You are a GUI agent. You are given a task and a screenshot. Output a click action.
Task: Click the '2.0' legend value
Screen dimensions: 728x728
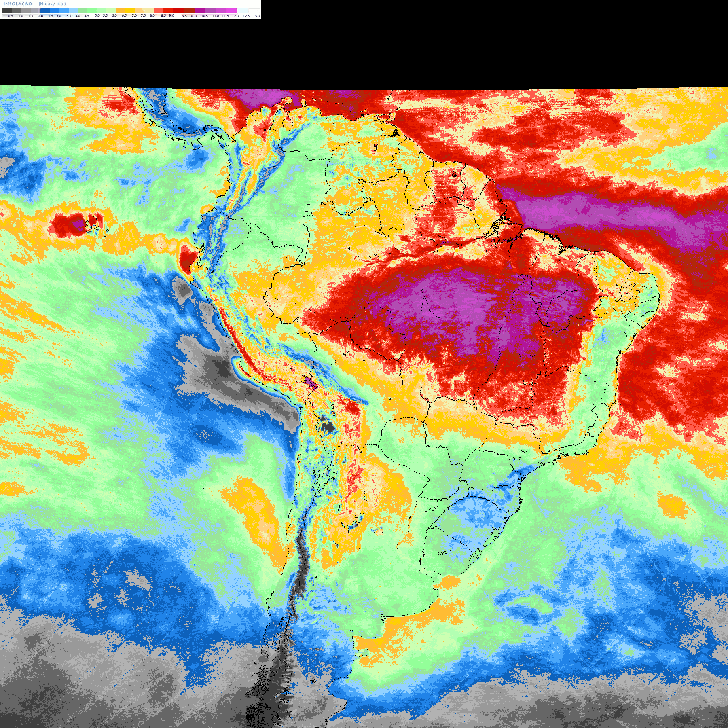point(40,16)
